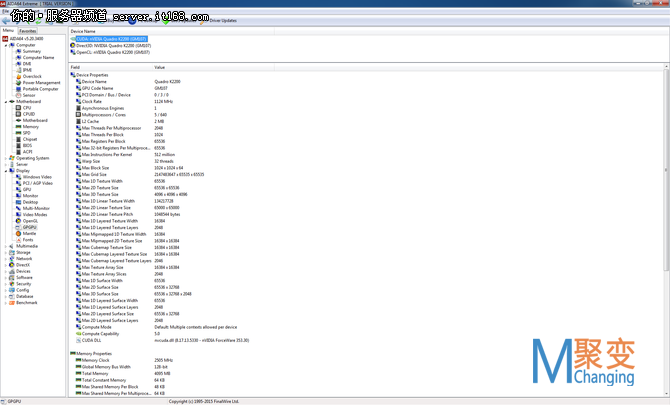Open the Fonts icon
The height and width of the screenshot is (405, 670).
tap(18, 240)
